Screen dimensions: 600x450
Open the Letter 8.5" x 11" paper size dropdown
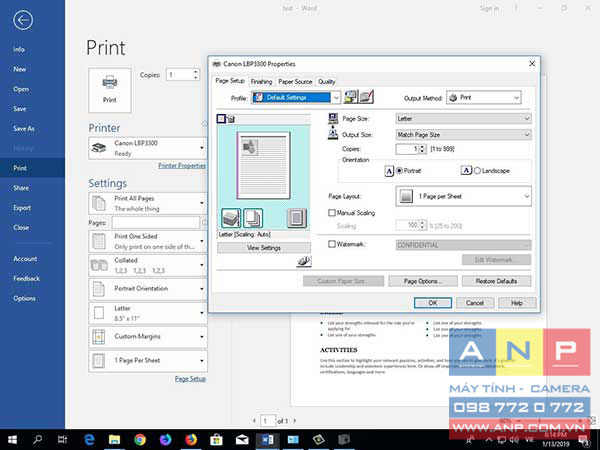coord(148,313)
